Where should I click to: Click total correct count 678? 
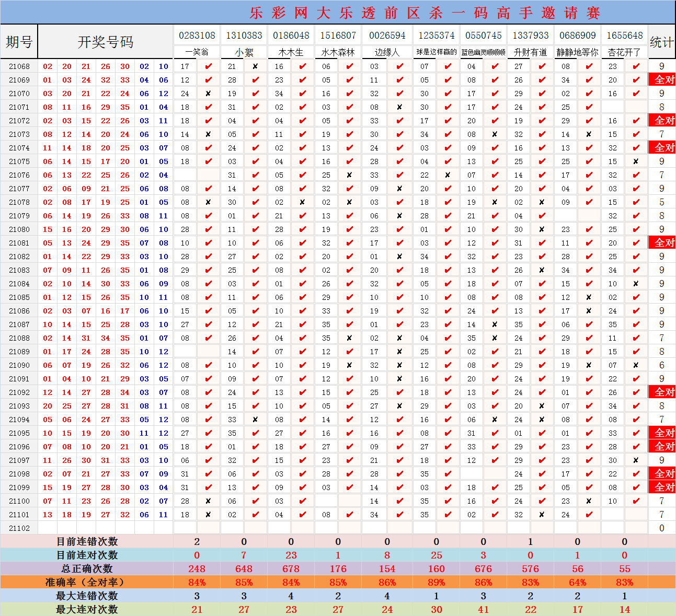pyautogui.click(x=291, y=569)
